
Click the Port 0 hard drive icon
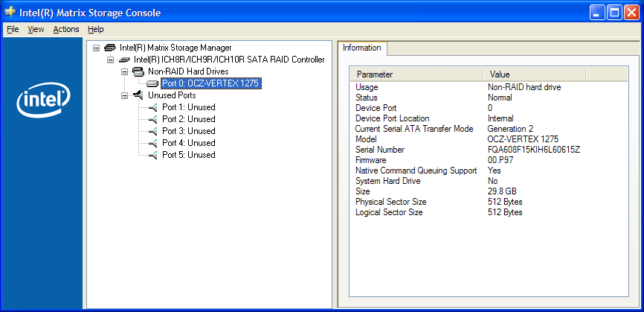tap(152, 84)
